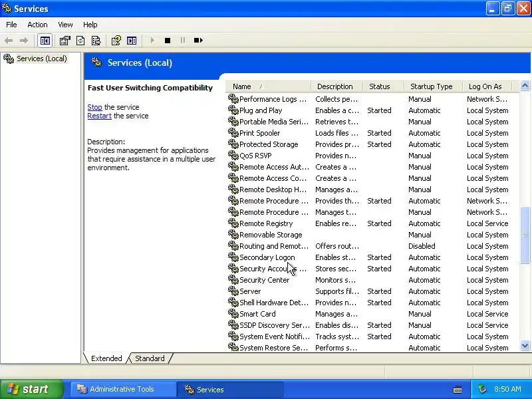Select the Smart Card service icon
532x399 pixels.
[x=233, y=313]
